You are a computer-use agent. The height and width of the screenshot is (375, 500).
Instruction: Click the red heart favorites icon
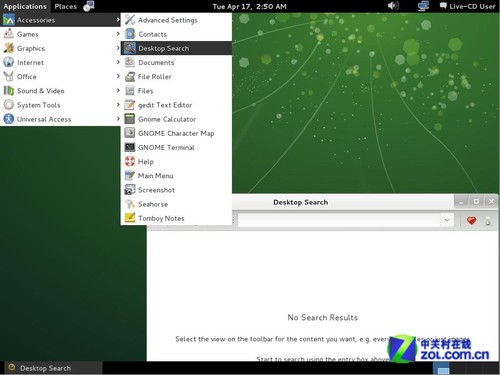click(471, 220)
